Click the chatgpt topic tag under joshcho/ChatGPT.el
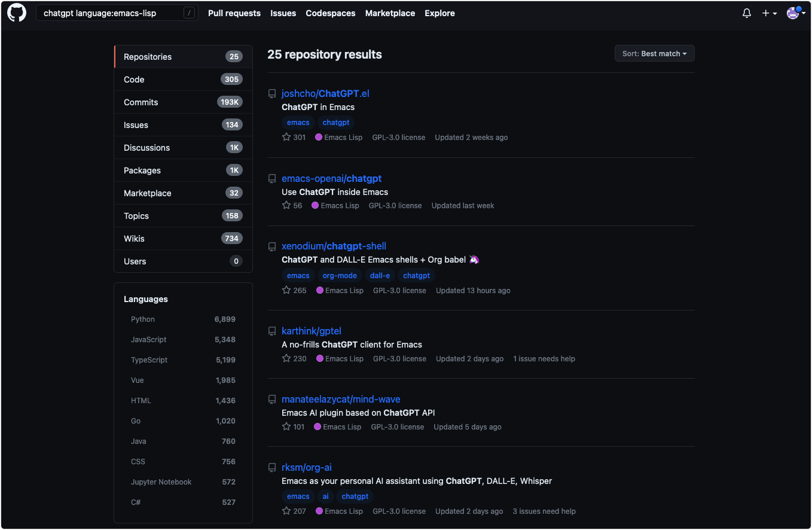The width and height of the screenshot is (812, 530). pos(336,123)
